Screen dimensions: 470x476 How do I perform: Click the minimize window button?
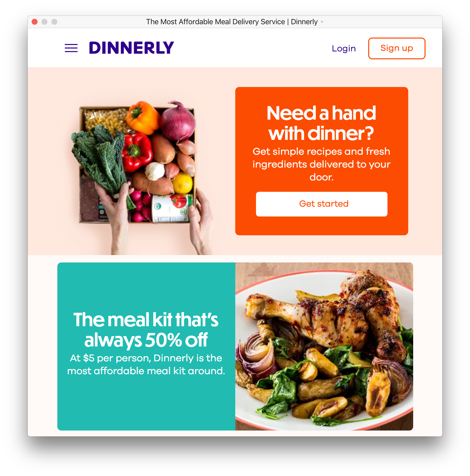coord(44,22)
